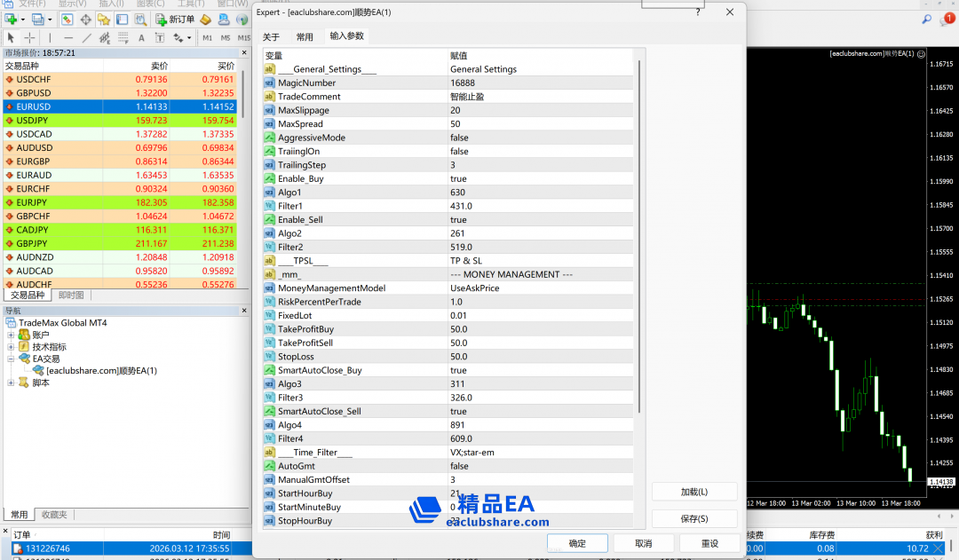This screenshot has height=560, width=959.
Task: Select the trendline drawing tool
Action: coord(86,38)
